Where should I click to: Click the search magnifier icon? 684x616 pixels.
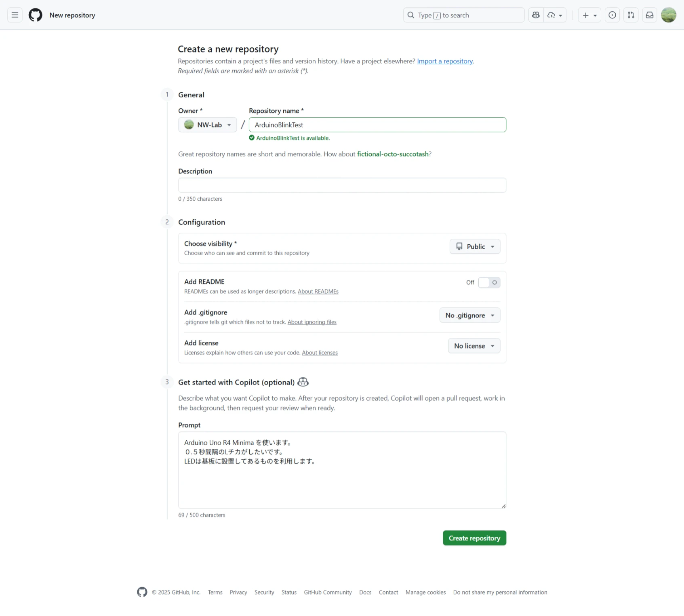coord(411,15)
